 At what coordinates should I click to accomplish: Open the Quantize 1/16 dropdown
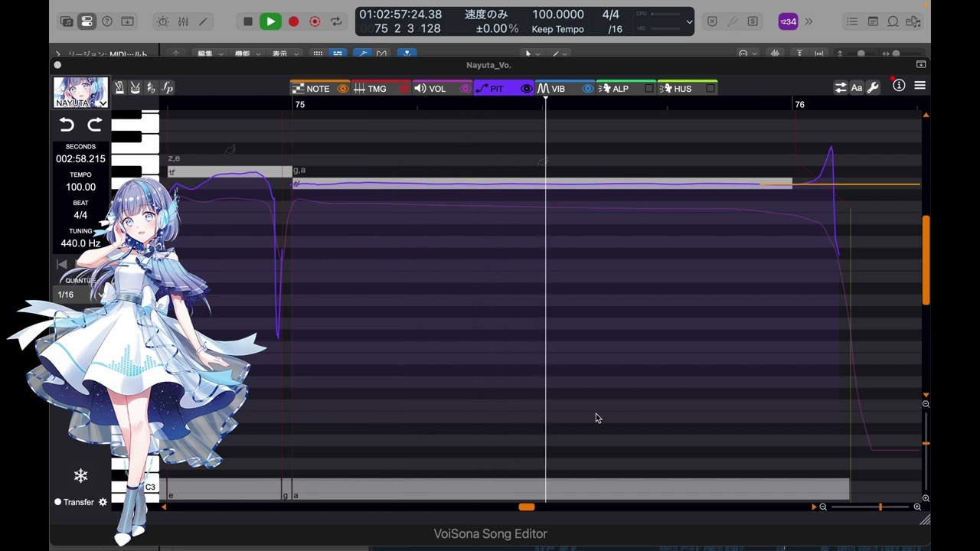point(80,295)
